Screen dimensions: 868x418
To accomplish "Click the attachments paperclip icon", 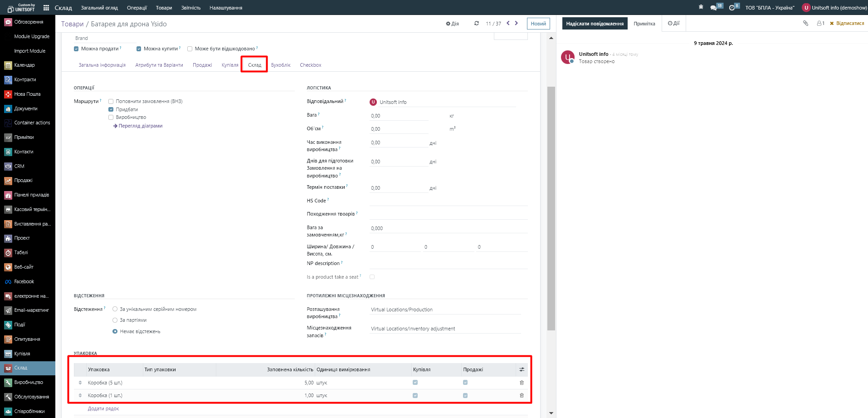I will 805,23.
